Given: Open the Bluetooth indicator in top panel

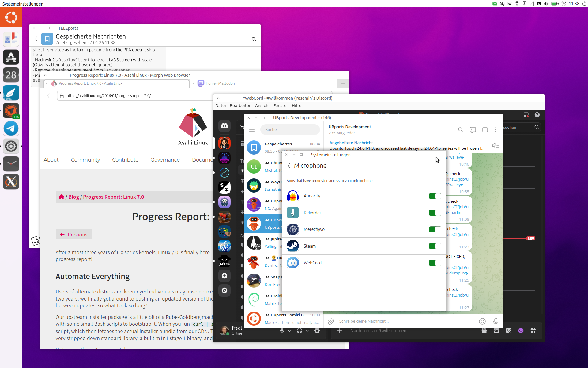Looking at the screenshot, I should [524, 4].
